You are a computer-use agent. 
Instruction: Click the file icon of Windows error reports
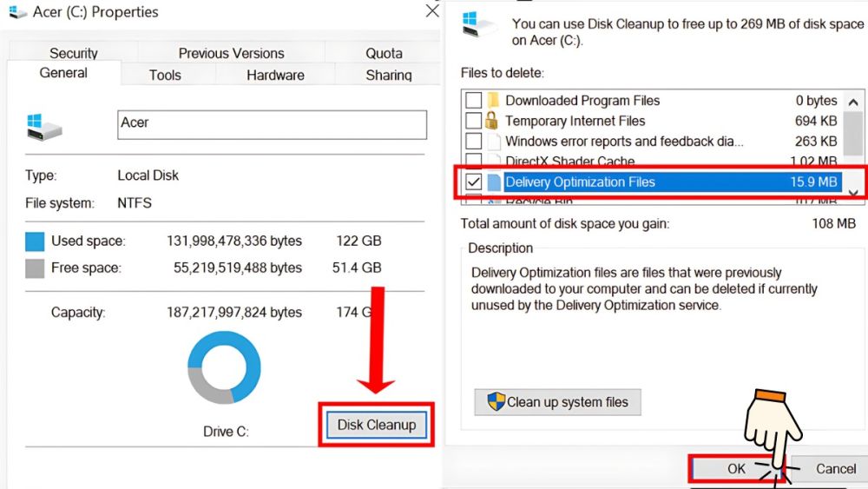(494, 141)
